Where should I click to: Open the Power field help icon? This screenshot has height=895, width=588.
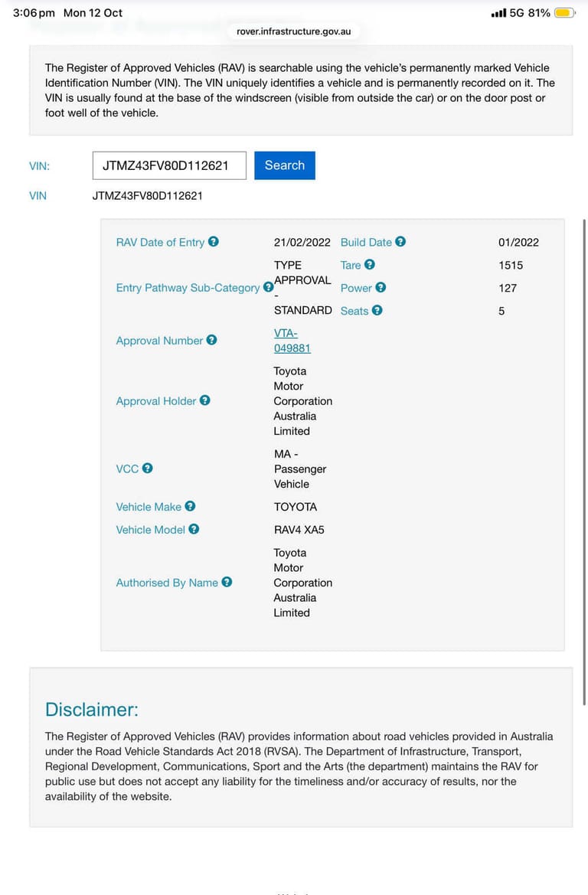[x=381, y=287]
